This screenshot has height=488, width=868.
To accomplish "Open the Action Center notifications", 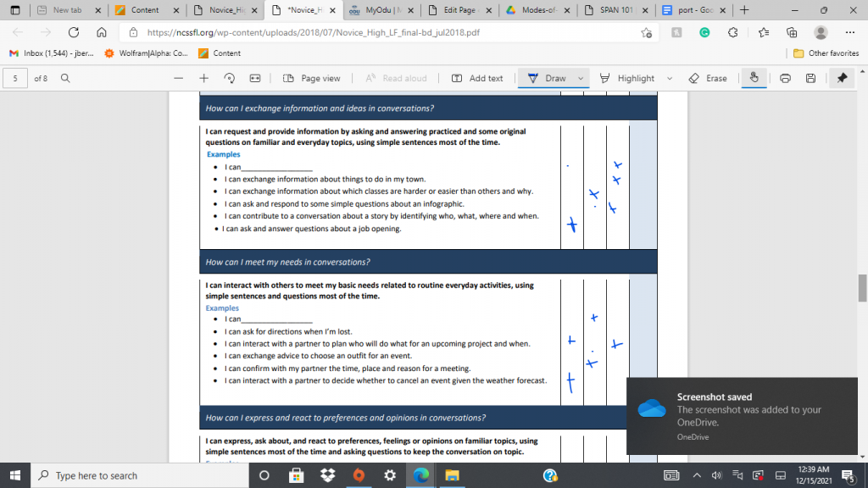I will pyautogui.click(x=848, y=475).
